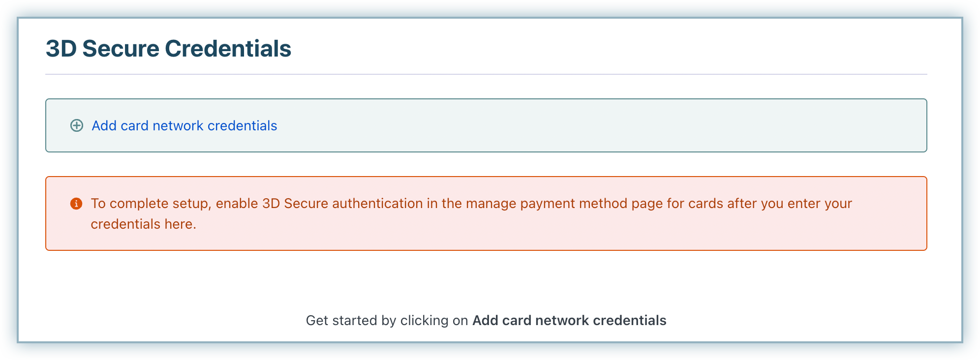Click the word 'Credentials' in the page heading
The height and width of the screenshot is (360, 980).
228,49
